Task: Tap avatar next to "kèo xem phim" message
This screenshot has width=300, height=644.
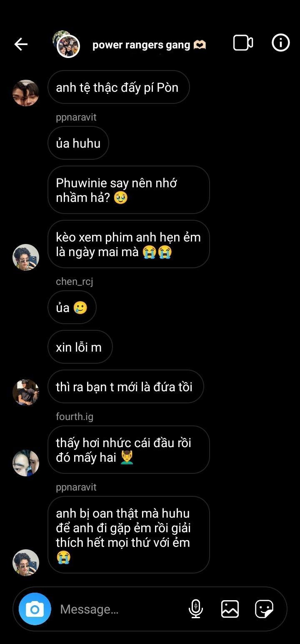Action: [x=26, y=257]
